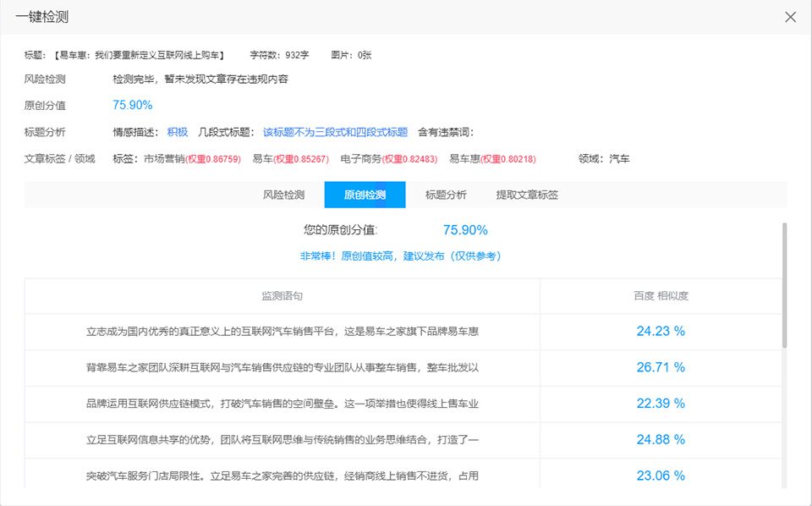Switch to the 风险检测 tab
This screenshot has height=506, width=812.
[x=284, y=195]
